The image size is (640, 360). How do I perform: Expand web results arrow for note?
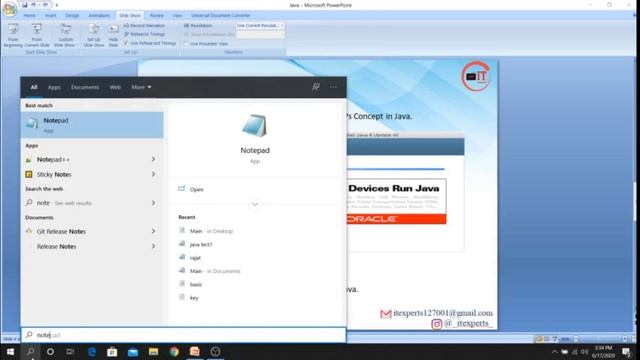pos(153,203)
